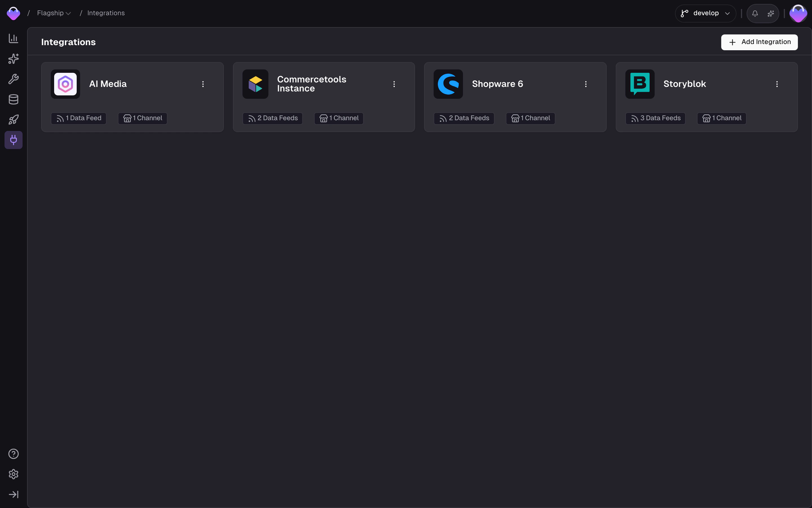
Task: Open notifications bell icon
Action: tap(755, 14)
